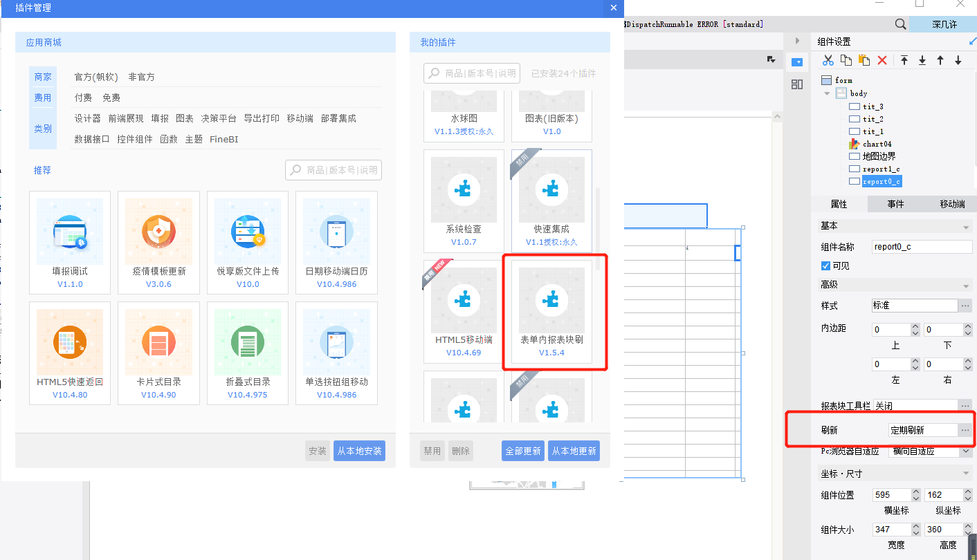Click the blue dropdown panel icon in side strip
The width and height of the screenshot is (977, 560).
797,62
